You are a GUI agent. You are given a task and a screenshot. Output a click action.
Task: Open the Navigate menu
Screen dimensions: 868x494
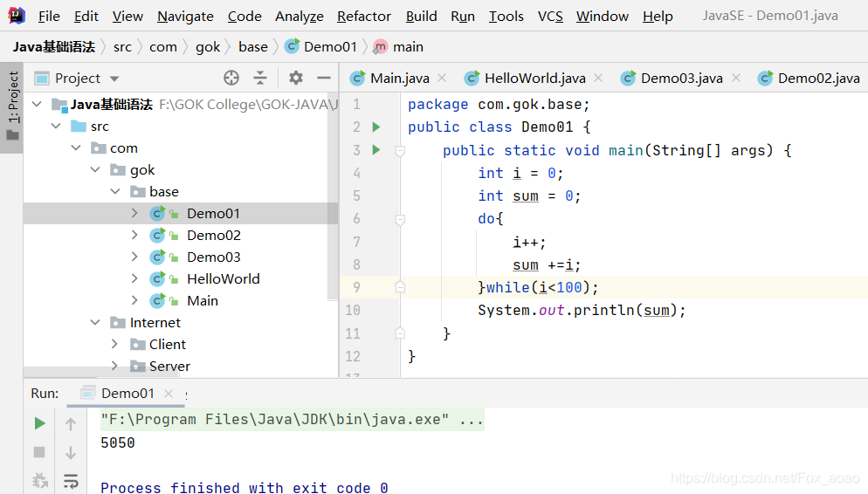coord(185,17)
